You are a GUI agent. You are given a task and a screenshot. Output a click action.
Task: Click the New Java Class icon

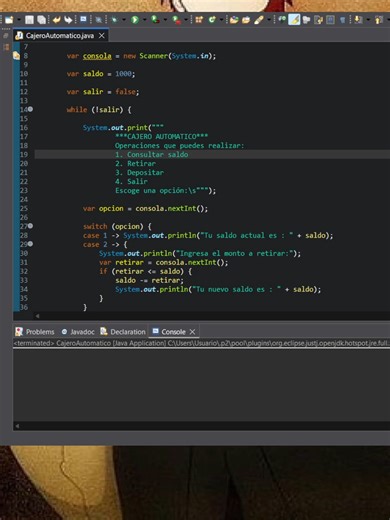[212, 20]
